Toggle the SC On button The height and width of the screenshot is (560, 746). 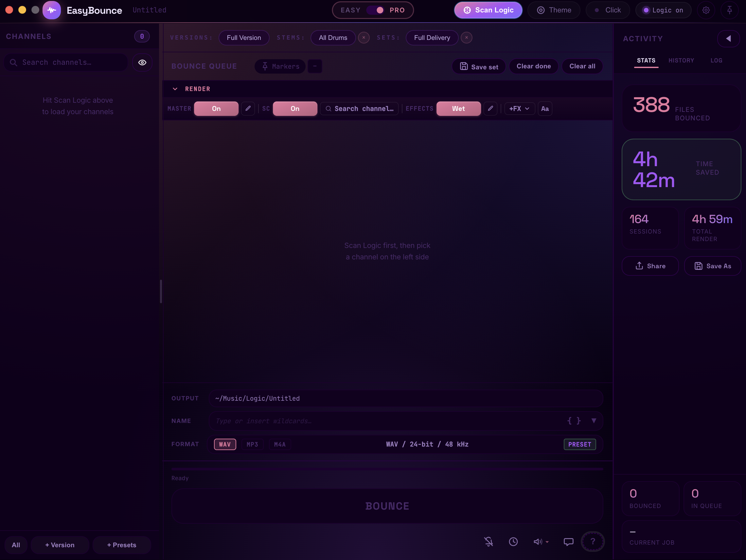tap(295, 109)
